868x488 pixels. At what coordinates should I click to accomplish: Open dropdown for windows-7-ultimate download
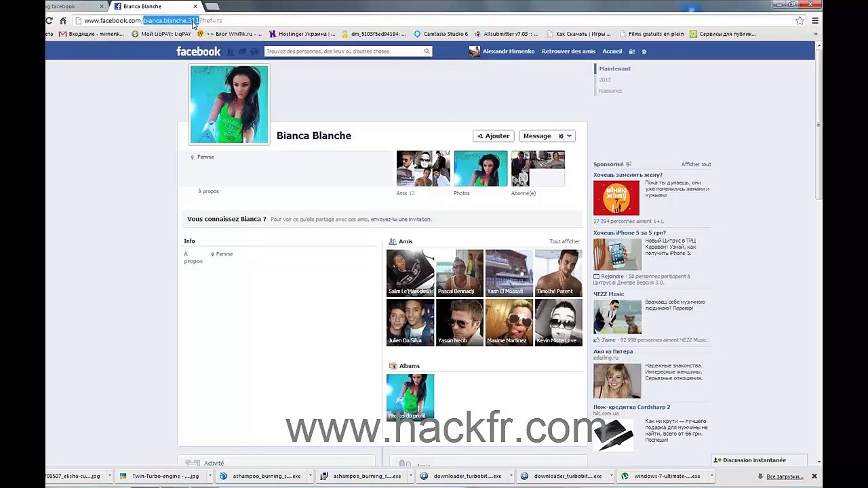tap(712, 476)
